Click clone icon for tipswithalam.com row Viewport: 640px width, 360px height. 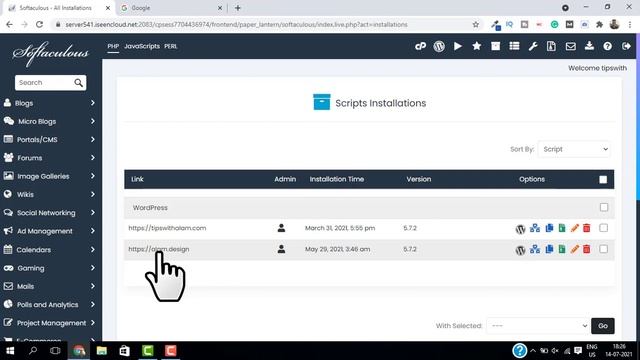(x=549, y=228)
